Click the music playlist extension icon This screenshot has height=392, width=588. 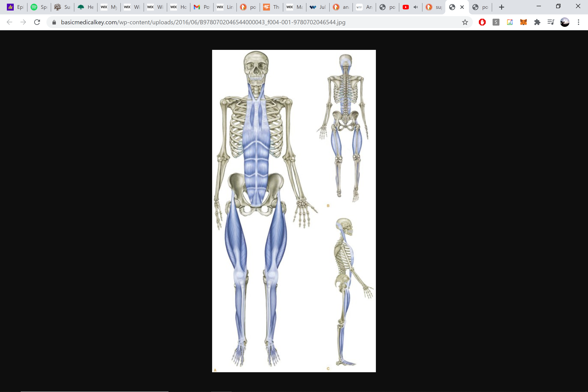pos(551,22)
